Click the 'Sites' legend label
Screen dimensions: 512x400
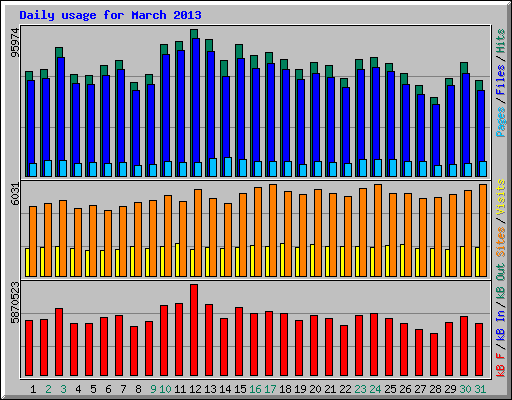point(501,242)
